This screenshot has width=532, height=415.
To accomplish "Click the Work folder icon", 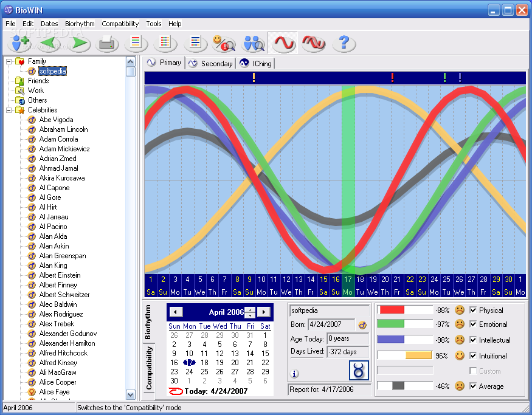I will (x=19, y=91).
